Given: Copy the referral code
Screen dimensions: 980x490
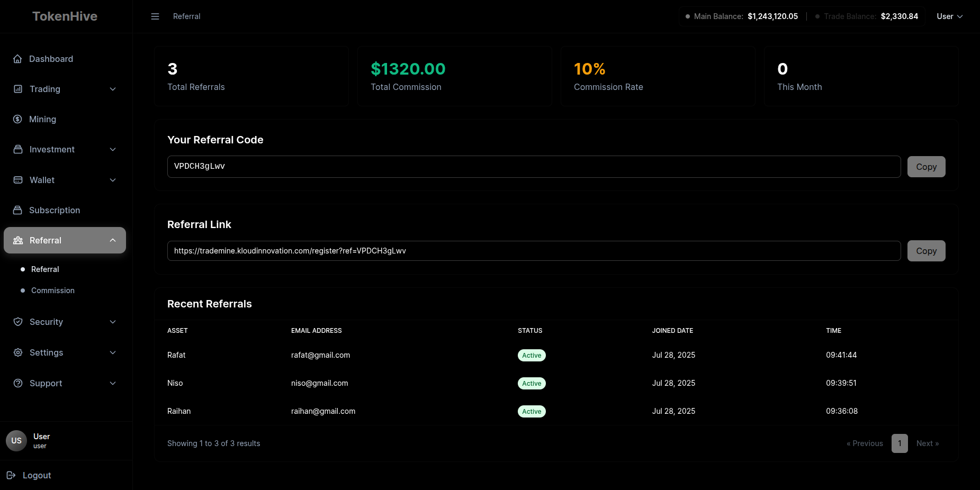Looking at the screenshot, I should point(927,167).
